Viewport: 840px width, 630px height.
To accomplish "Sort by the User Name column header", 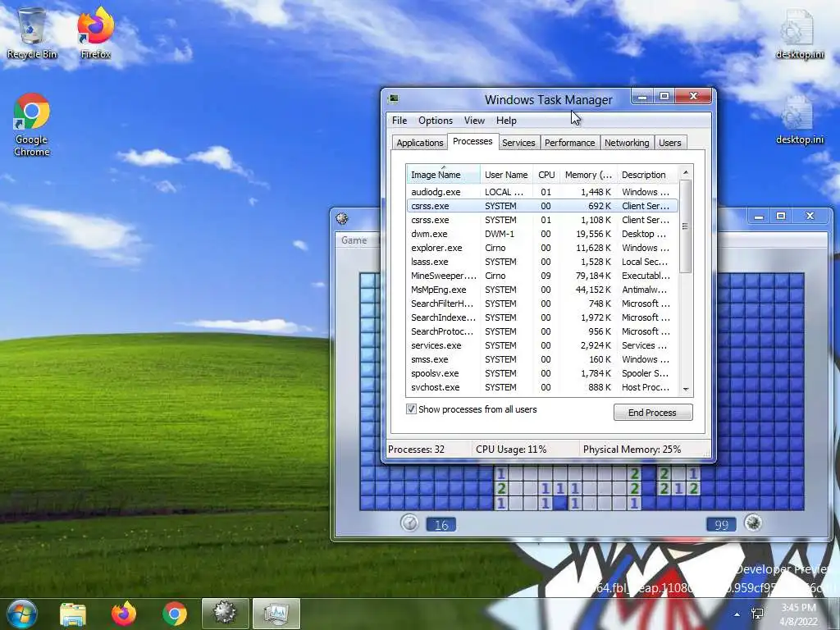I will pos(506,175).
